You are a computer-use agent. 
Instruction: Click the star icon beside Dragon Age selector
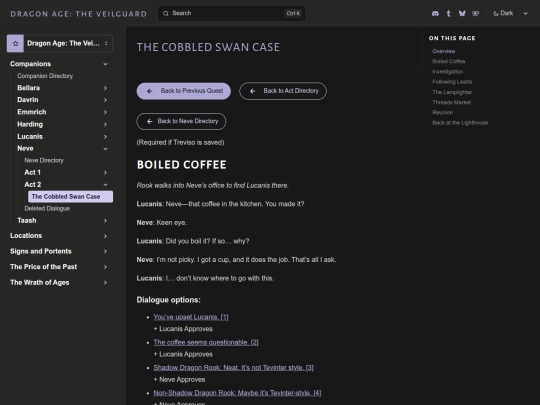(15, 43)
